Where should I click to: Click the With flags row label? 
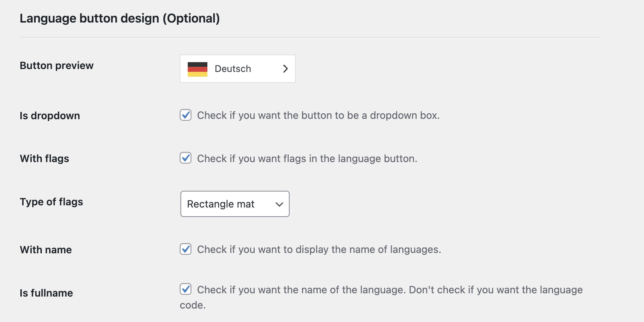pyautogui.click(x=44, y=158)
